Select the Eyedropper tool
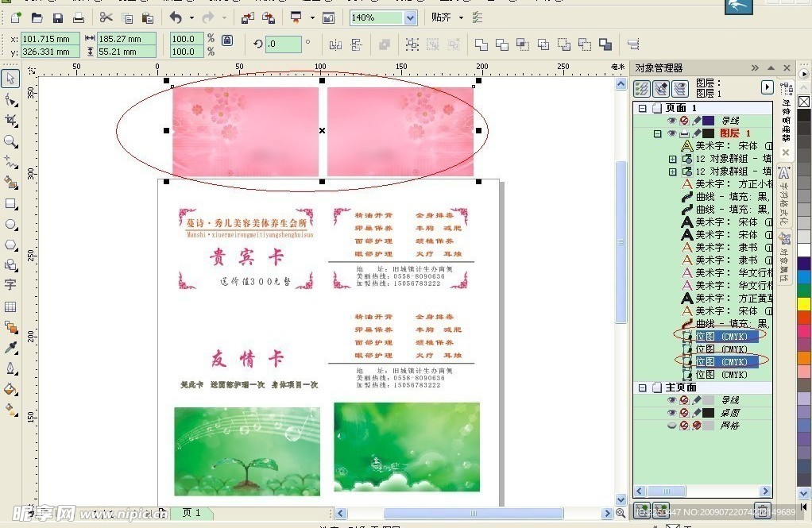The image size is (812, 528). pyautogui.click(x=10, y=348)
